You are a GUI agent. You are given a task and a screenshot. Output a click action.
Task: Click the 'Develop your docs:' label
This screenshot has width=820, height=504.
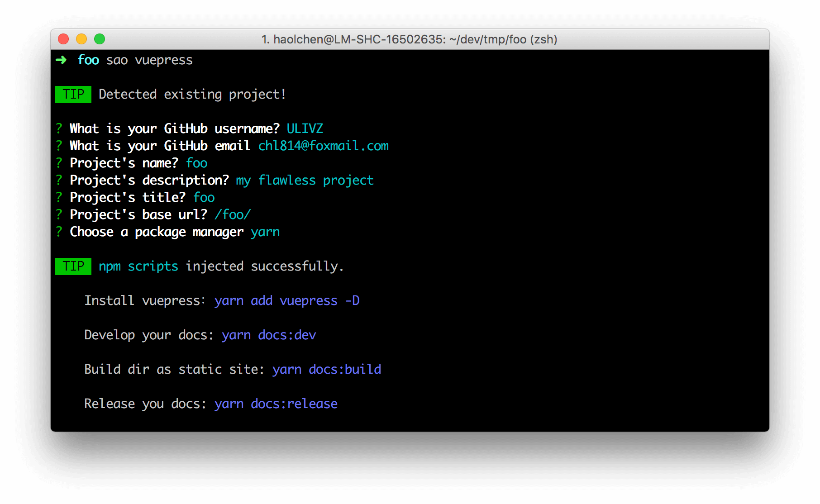pos(149,335)
